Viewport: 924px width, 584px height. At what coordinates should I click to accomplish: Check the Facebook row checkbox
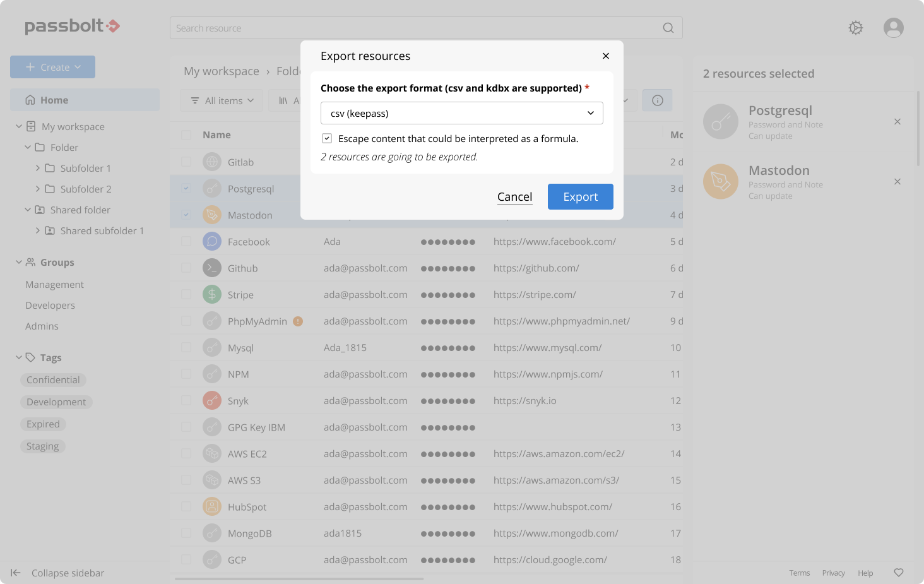(x=186, y=242)
